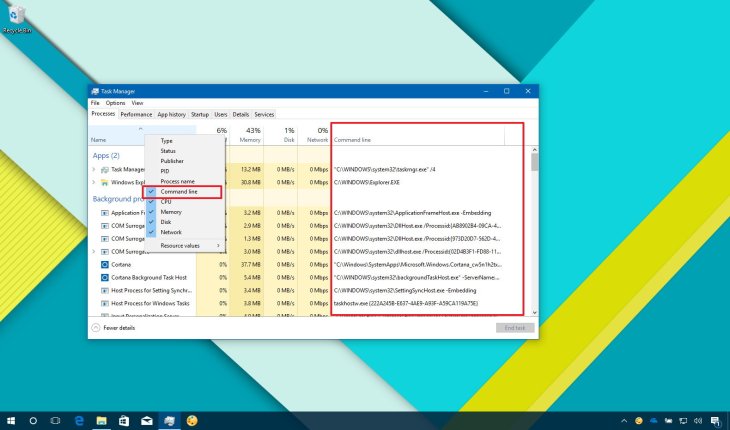This screenshot has width=730, height=430.
Task: Switch to the Startup tab
Action: tap(200, 114)
